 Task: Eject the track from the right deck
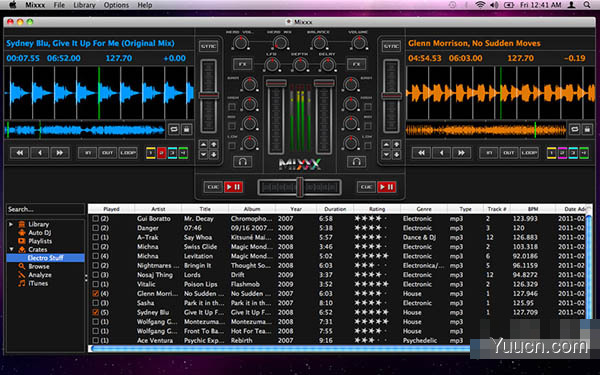(587, 129)
